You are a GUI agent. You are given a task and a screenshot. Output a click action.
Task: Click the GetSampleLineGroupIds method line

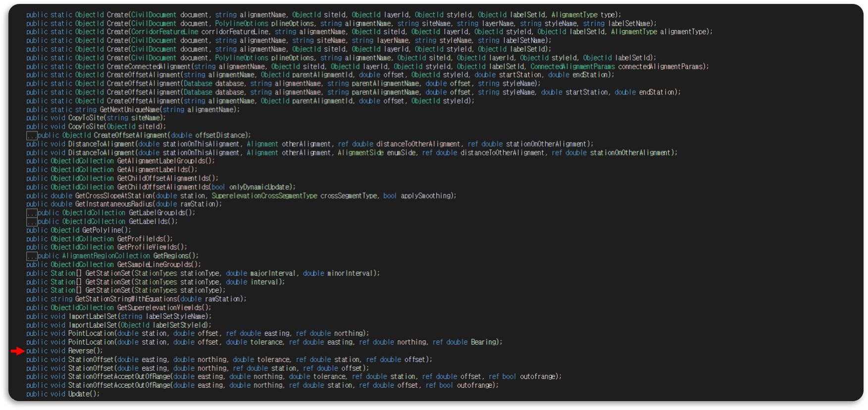(113, 264)
